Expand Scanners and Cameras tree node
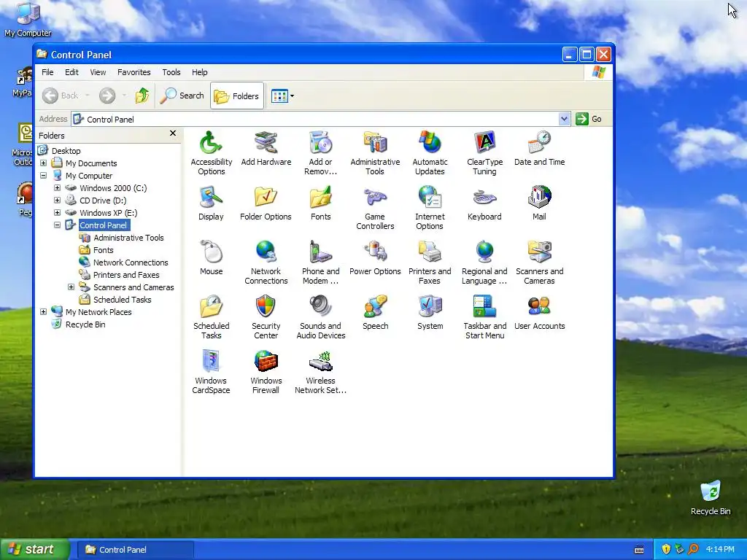The height and width of the screenshot is (560, 747). [x=71, y=287]
